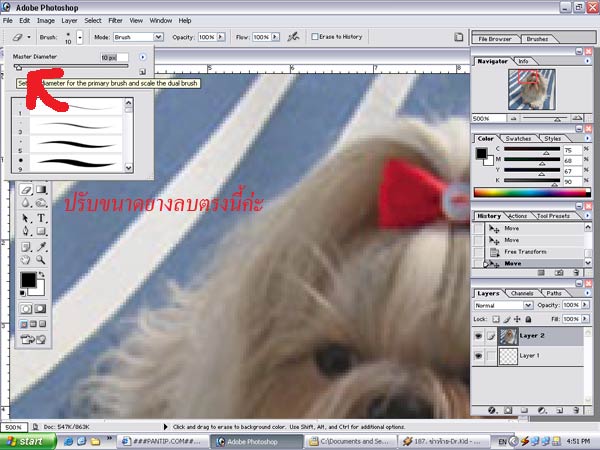Open the Flow slider arrow
This screenshot has height=450, width=600.
pos(275,37)
